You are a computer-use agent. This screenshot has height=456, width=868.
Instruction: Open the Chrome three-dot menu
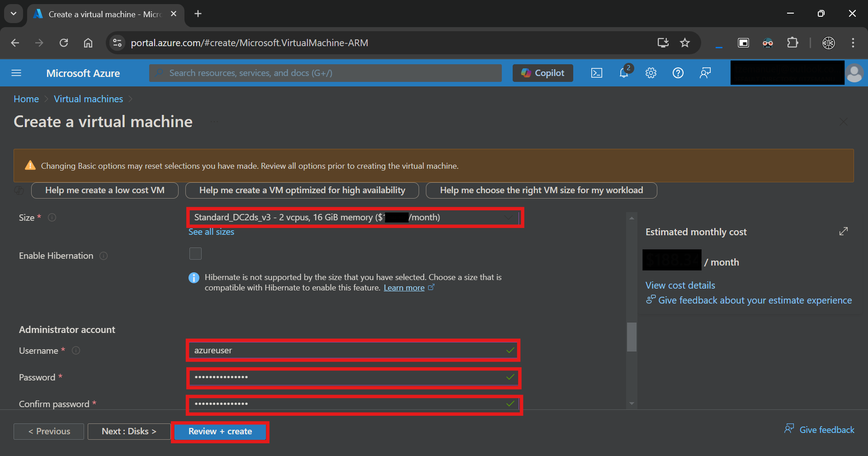(853, 43)
